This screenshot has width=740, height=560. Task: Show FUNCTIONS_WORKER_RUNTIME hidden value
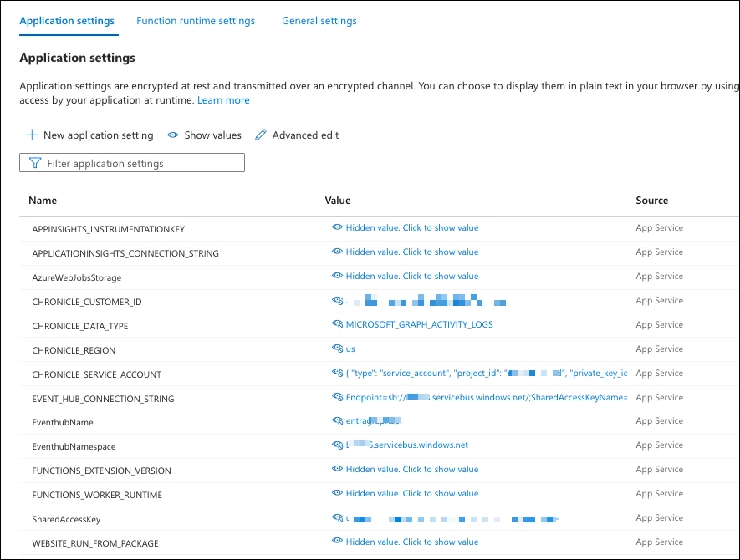pos(412,493)
